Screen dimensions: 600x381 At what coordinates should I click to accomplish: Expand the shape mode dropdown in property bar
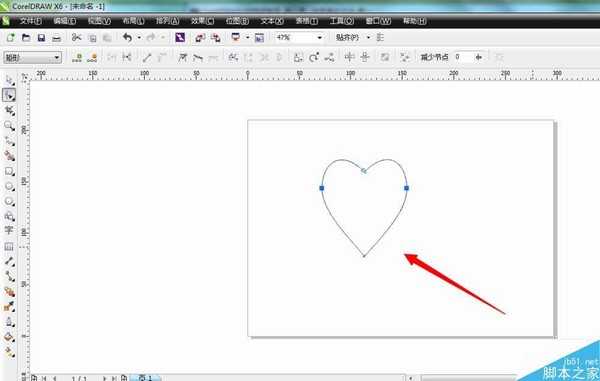click(57, 58)
